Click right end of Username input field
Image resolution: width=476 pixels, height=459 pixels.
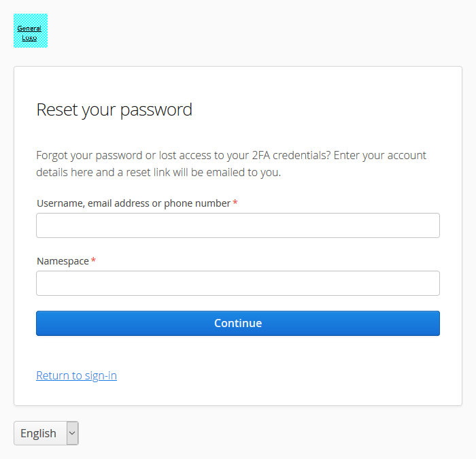(430, 226)
